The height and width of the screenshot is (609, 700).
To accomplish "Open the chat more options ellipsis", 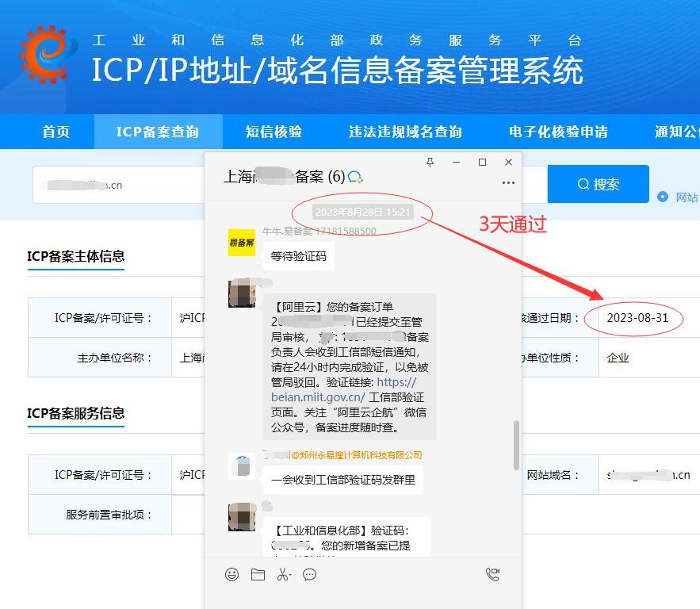I will click(508, 182).
